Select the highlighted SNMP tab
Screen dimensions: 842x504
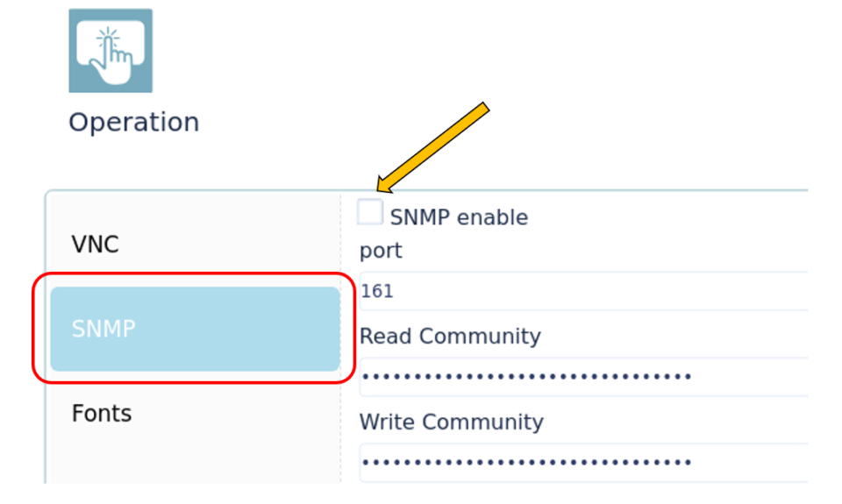click(195, 329)
